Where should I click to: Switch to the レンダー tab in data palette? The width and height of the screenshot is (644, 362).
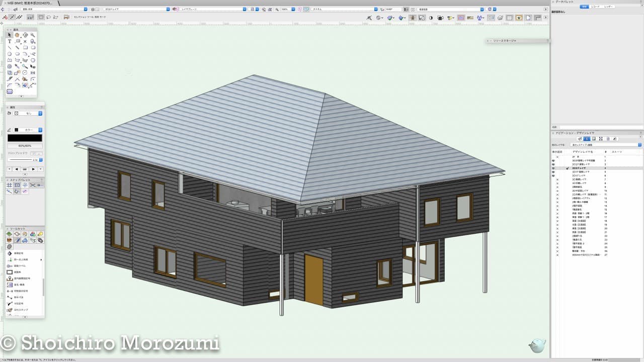[x=608, y=7]
